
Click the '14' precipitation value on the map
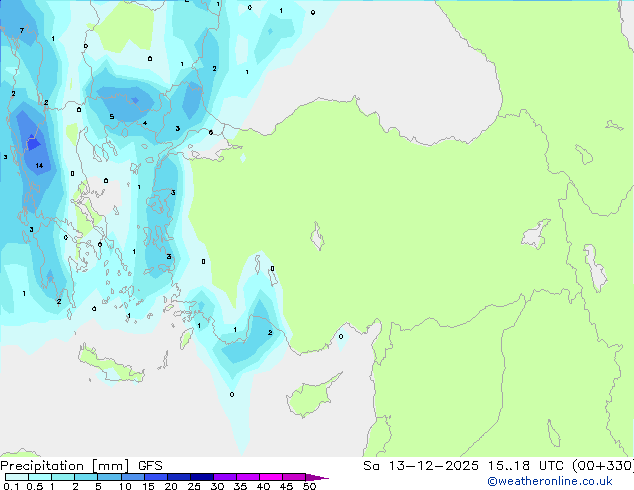pos(39,165)
